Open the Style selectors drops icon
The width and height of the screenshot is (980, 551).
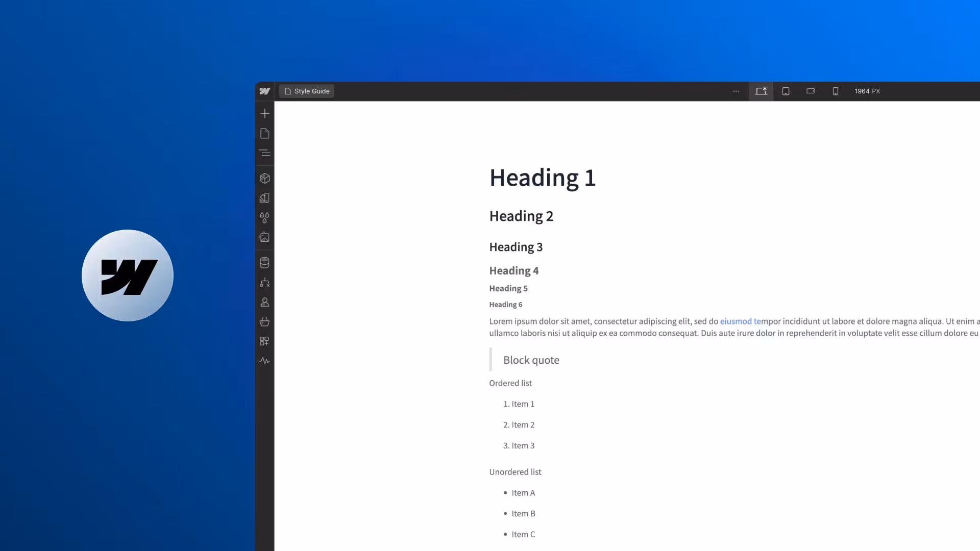pos(264,218)
